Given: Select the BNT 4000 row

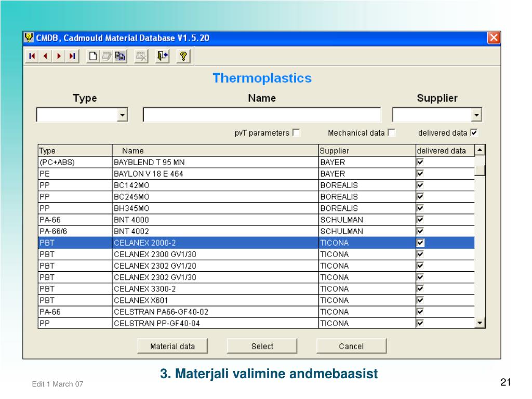Looking at the screenshot, I should 256,220.
